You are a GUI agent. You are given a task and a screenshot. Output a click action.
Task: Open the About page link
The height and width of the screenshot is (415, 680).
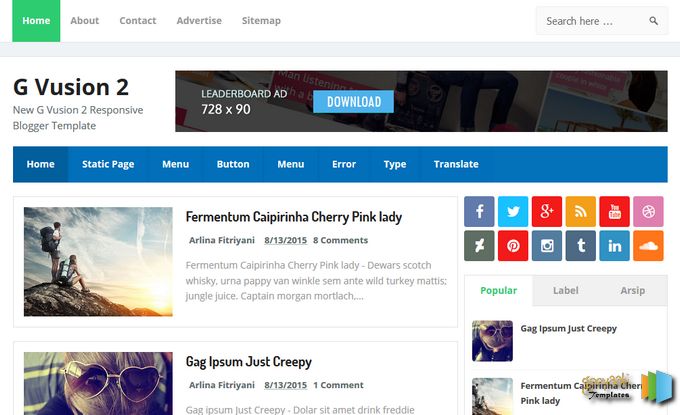[85, 21]
